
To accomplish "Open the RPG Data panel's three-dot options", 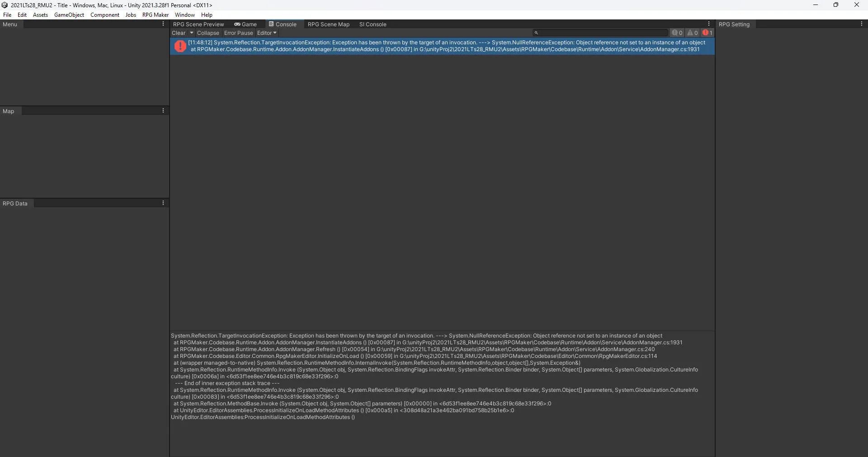I will pyautogui.click(x=163, y=203).
